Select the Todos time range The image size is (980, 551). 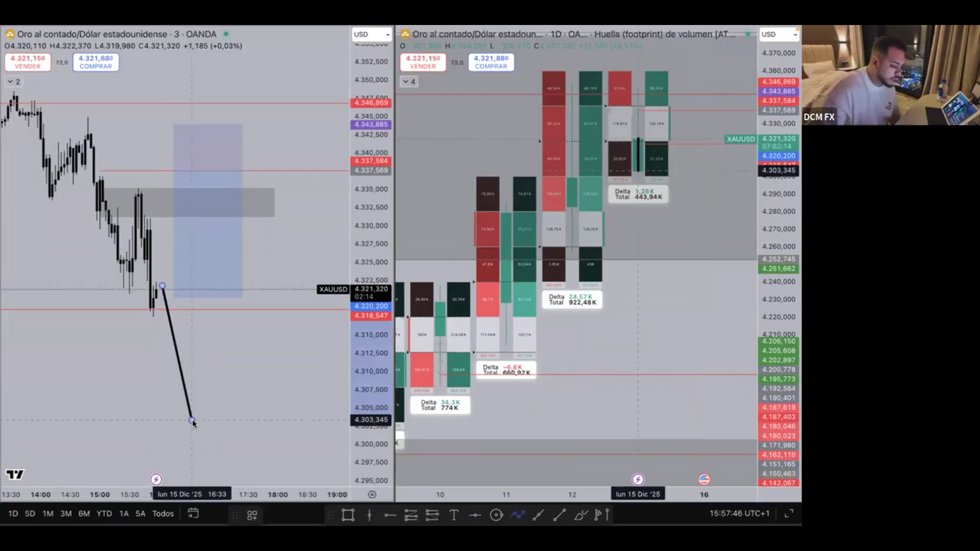tap(163, 514)
